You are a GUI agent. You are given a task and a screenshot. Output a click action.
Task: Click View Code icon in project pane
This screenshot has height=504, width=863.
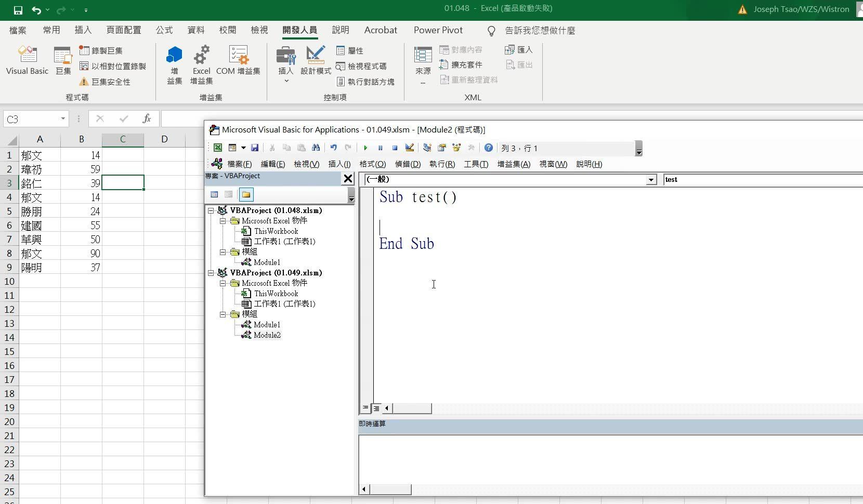pyautogui.click(x=214, y=194)
